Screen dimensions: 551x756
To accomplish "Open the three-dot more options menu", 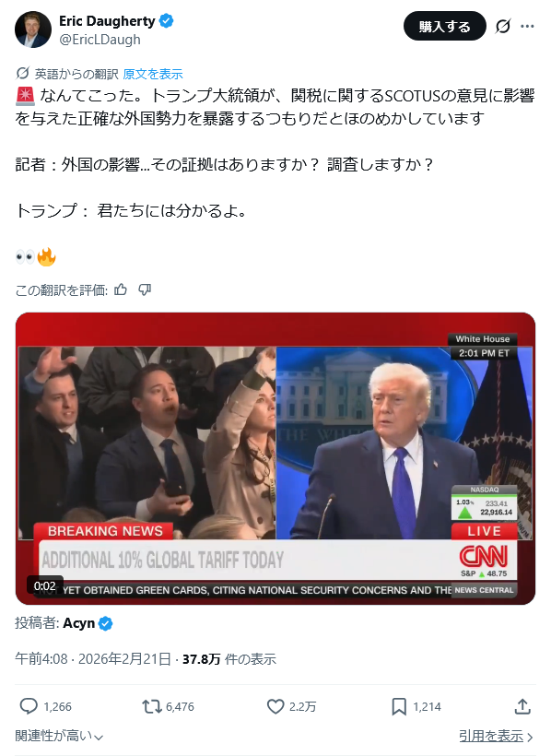I will [x=527, y=26].
